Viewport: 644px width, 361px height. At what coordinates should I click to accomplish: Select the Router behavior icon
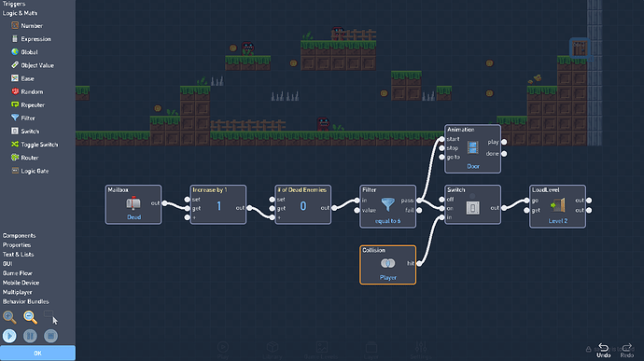pos(15,158)
